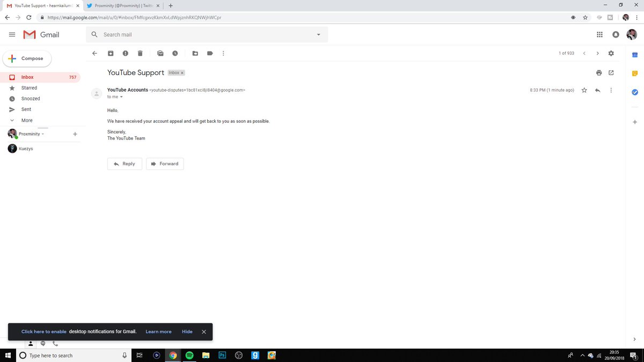Image resolution: width=644 pixels, height=362 pixels.
Task: Click the Gmail logo
Action: (41, 34)
